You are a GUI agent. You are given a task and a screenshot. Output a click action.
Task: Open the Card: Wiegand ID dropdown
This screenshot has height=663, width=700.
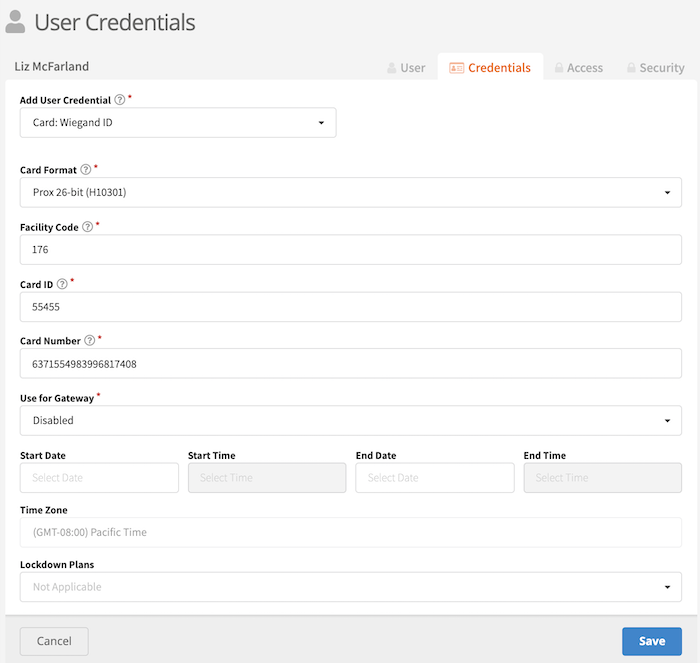pos(178,123)
